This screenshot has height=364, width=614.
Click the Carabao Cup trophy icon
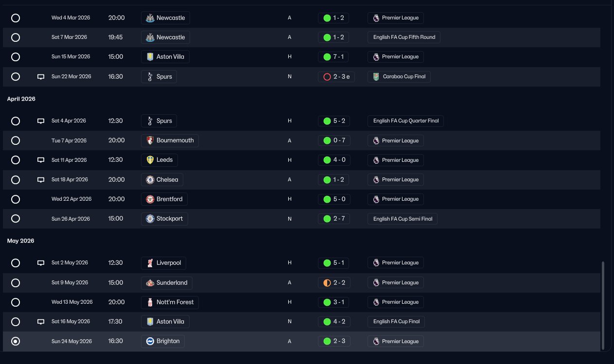click(376, 76)
